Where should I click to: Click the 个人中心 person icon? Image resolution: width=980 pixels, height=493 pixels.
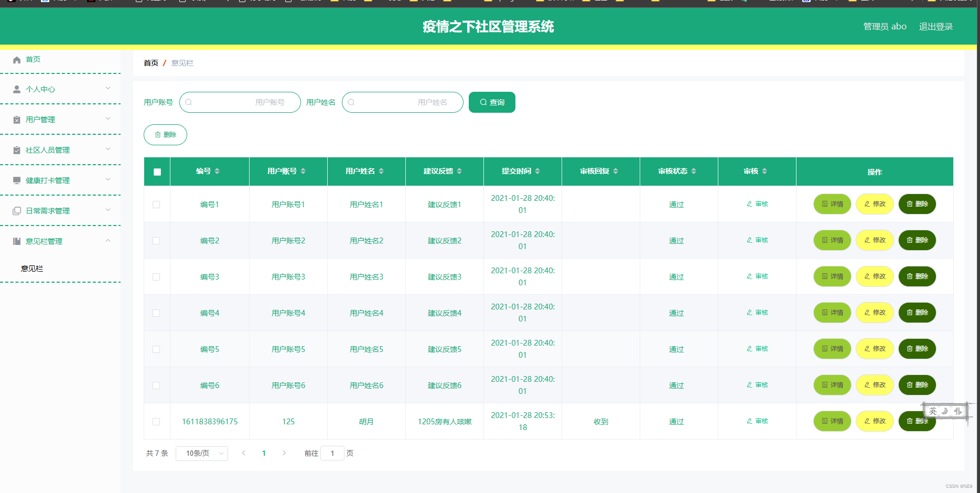point(17,90)
